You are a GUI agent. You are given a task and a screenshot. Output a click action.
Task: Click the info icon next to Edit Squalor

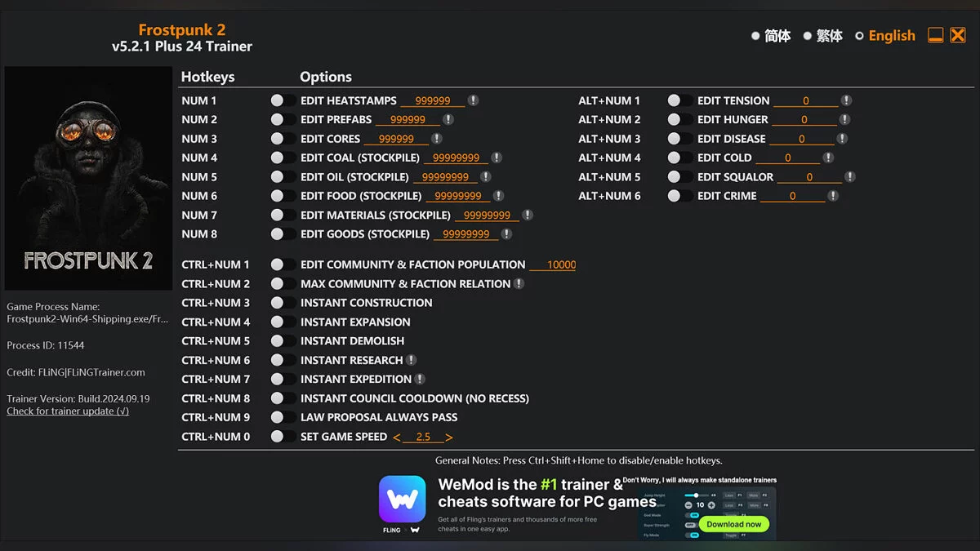849,176
